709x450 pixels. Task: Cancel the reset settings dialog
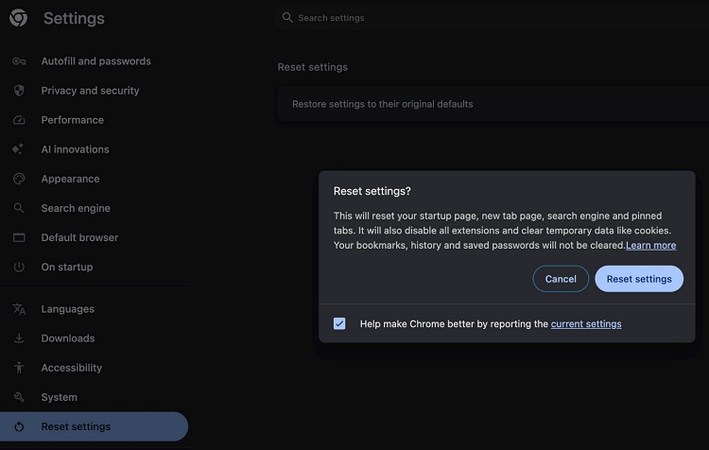[x=561, y=279]
